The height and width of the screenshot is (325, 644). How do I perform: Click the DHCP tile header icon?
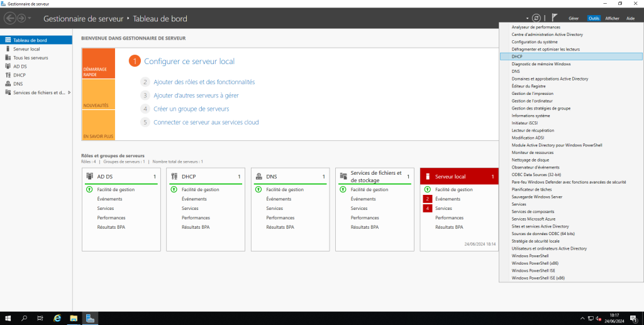174,177
